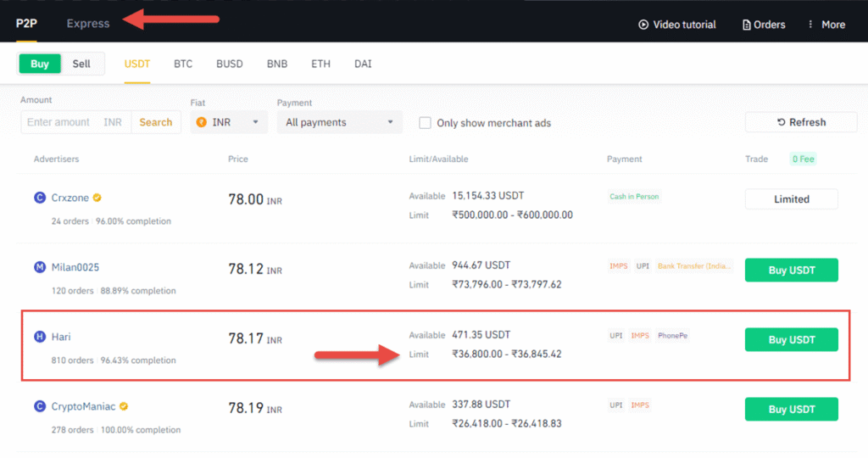Switch to the Sell toggle
The height and width of the screenshot is (458, 868).
click(x=81, y=64)
